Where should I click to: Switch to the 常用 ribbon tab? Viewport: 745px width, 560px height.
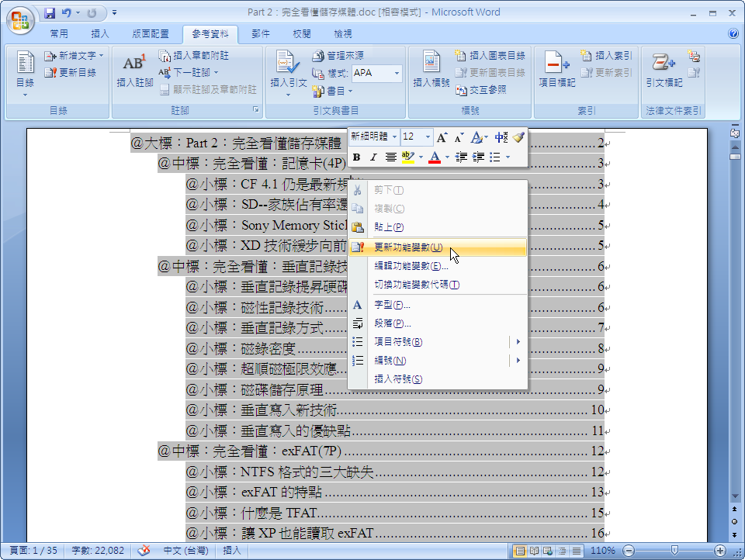tap(59, 33)
